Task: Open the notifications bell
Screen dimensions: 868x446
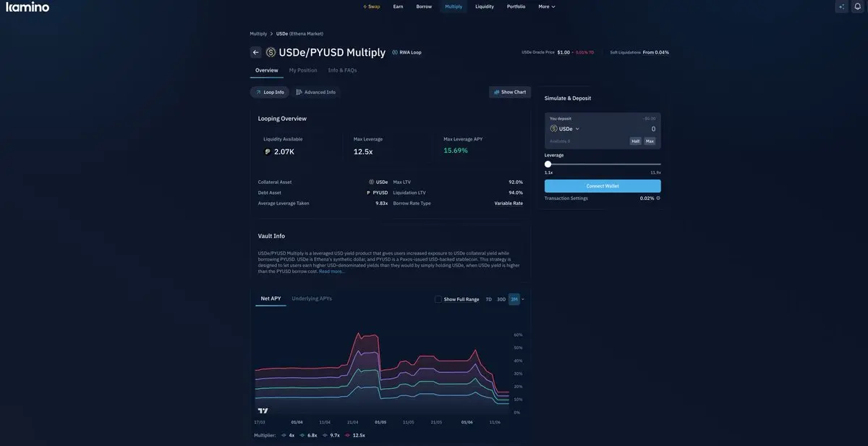Action: pyautogui.click(x=858, y=7)
